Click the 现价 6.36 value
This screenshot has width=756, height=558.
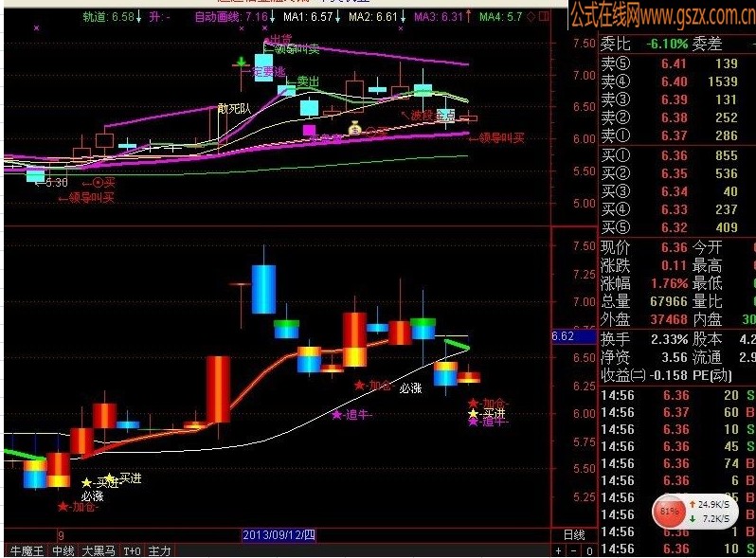point(674,247)
